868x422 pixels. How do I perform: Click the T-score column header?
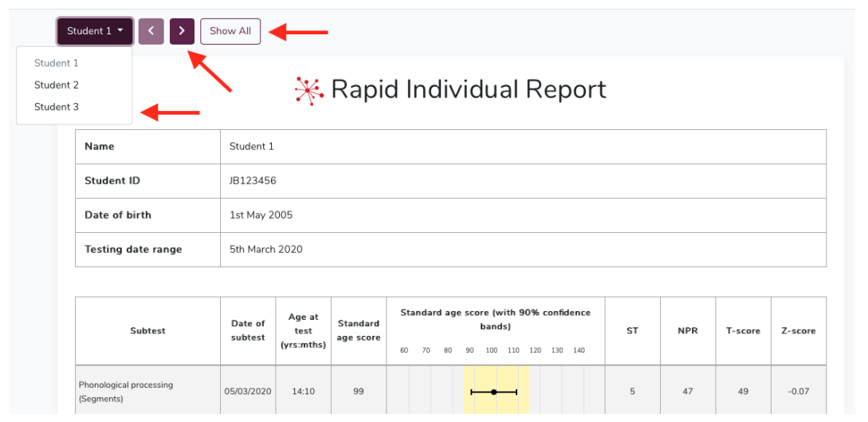pyautogui.click(x=744, y=330)
